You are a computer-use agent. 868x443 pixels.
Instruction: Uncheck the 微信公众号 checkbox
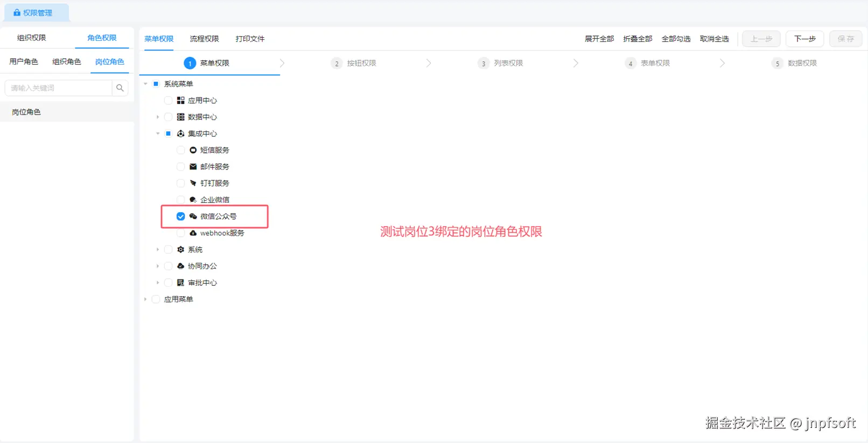(x=181, y=216)
